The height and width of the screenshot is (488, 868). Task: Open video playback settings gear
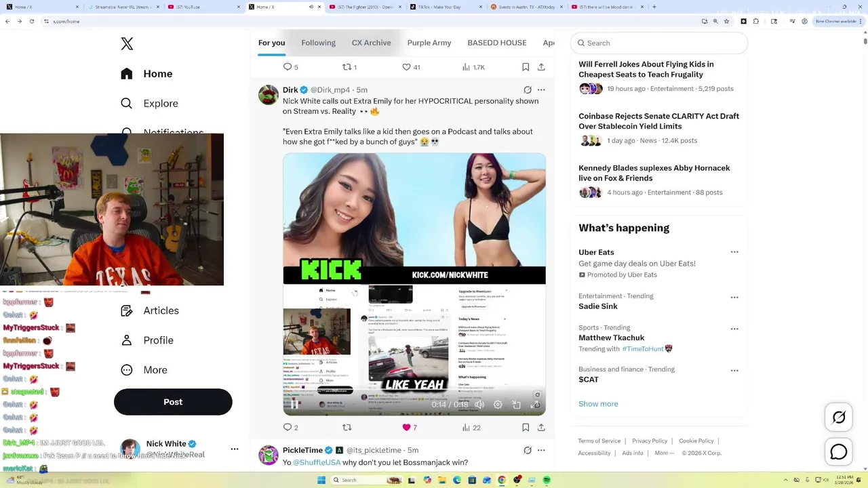(x=498, y=405)
